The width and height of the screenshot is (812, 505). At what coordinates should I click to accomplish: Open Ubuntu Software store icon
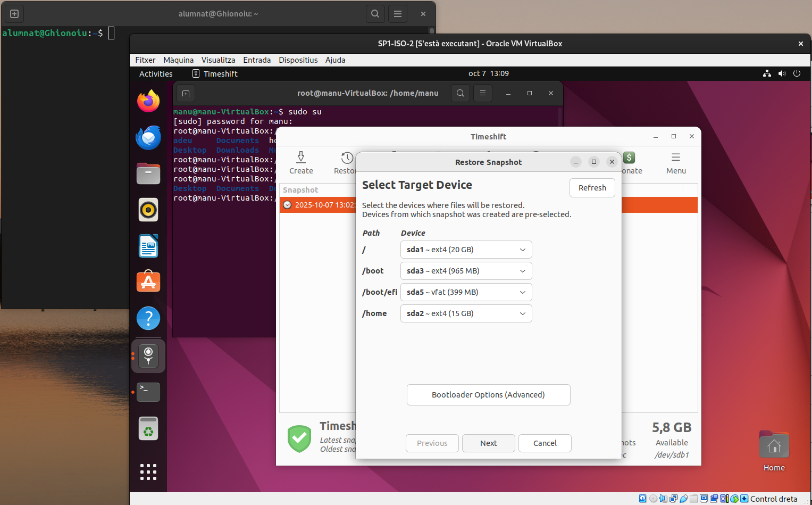(x=148, y=282)
